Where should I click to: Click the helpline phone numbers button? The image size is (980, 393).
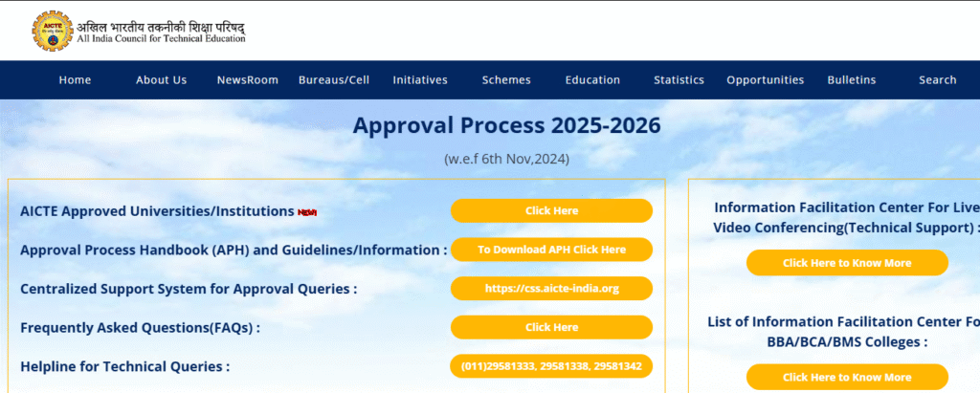click(x=551, y=366)
